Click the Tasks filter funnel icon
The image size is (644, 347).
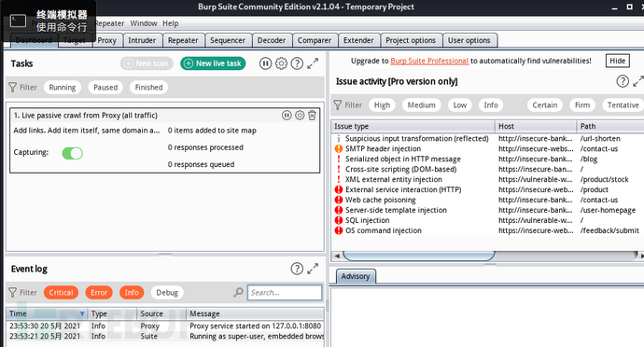[x=13, y=87]
